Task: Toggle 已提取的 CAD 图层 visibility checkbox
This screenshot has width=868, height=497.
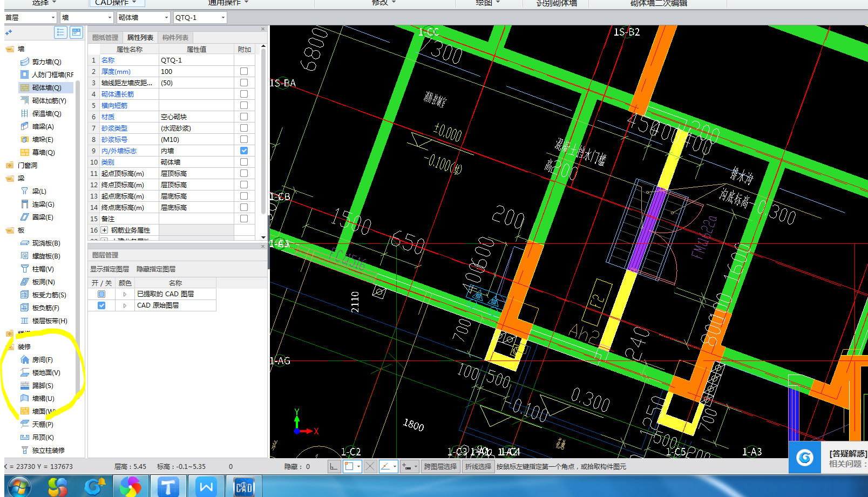Action: coord(101,294)
